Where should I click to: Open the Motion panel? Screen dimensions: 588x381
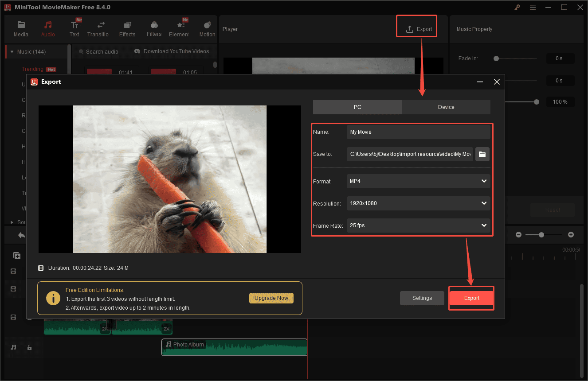(x=207, y=28)
